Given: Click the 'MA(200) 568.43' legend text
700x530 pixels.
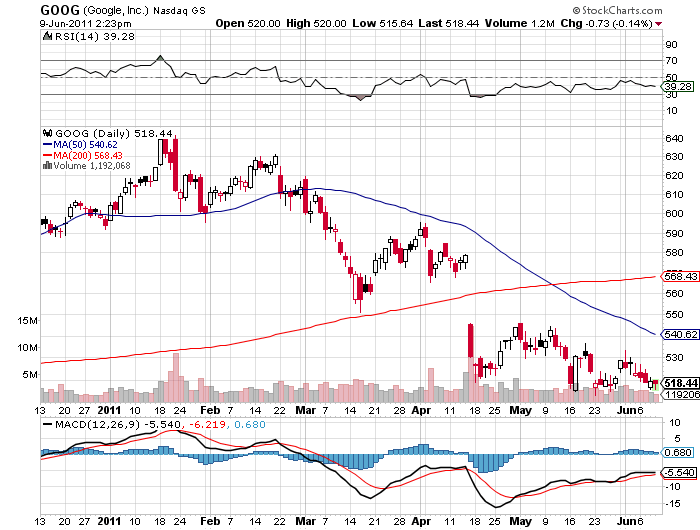Looking at the screenshot, I should pyautogui.click(x=88, y=155).
